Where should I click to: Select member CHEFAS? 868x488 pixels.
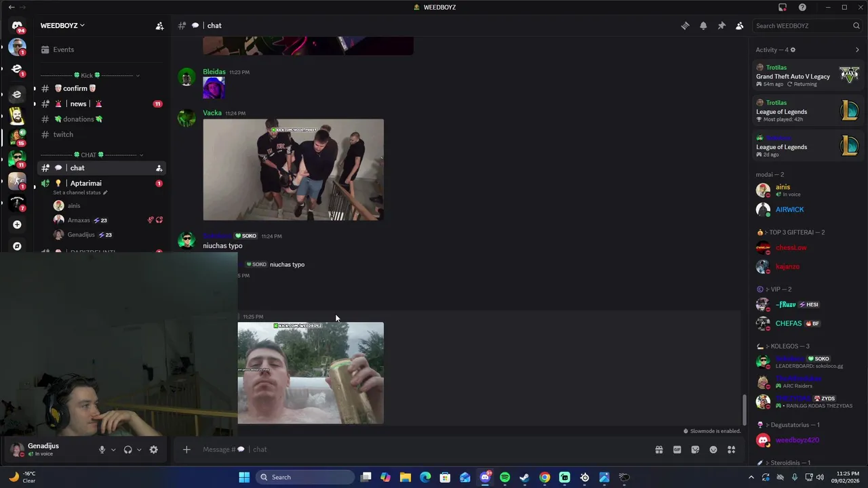point(807,323)
